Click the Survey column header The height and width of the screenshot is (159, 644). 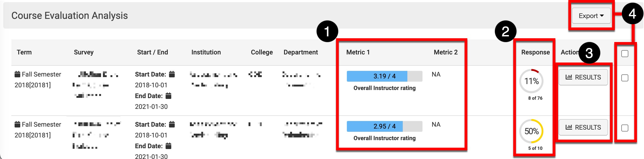84,52
